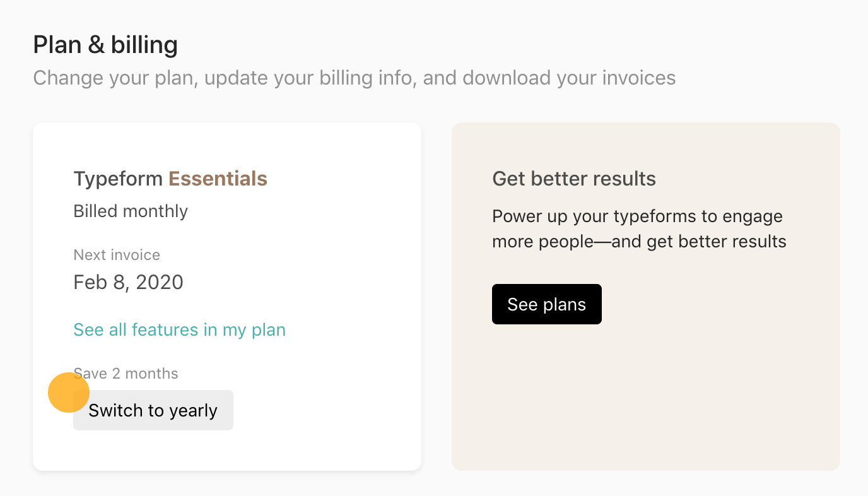Click the Plan & billing page heading

(x=105, y=45)
